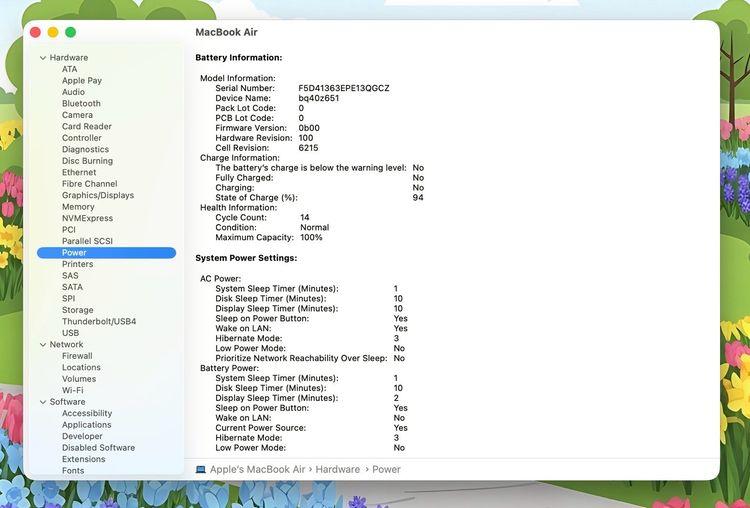Select Disc Burning in the sidebar
750x508 pixels.
pos(88,161)
